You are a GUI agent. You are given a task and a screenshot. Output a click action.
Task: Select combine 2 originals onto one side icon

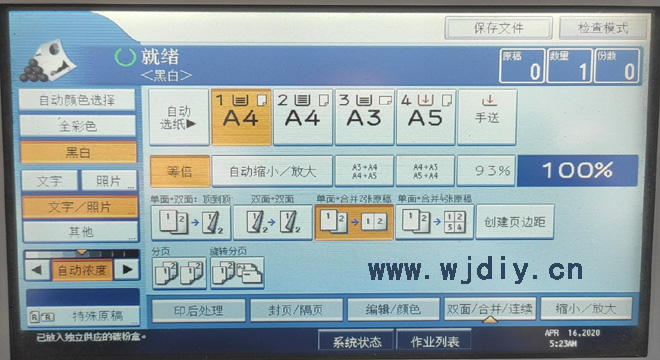click(354, 222)
